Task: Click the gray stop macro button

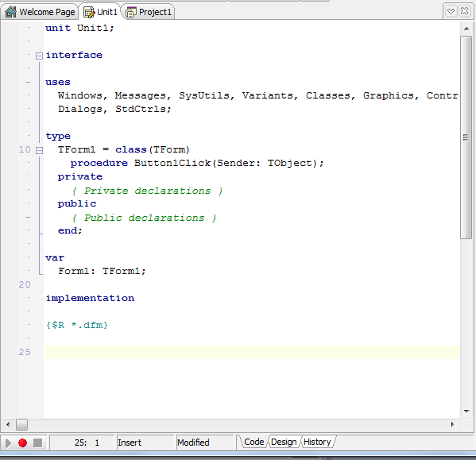Action: tap(37, 443)
